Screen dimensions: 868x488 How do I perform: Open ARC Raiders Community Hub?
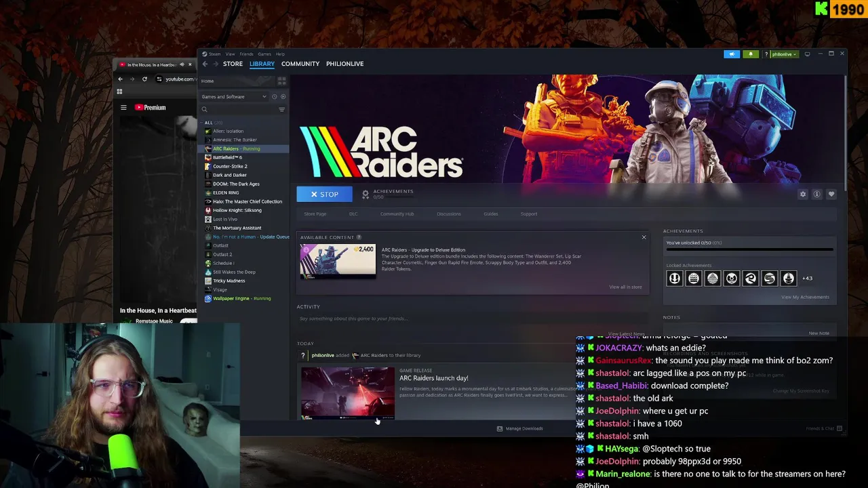coord(397,214)
